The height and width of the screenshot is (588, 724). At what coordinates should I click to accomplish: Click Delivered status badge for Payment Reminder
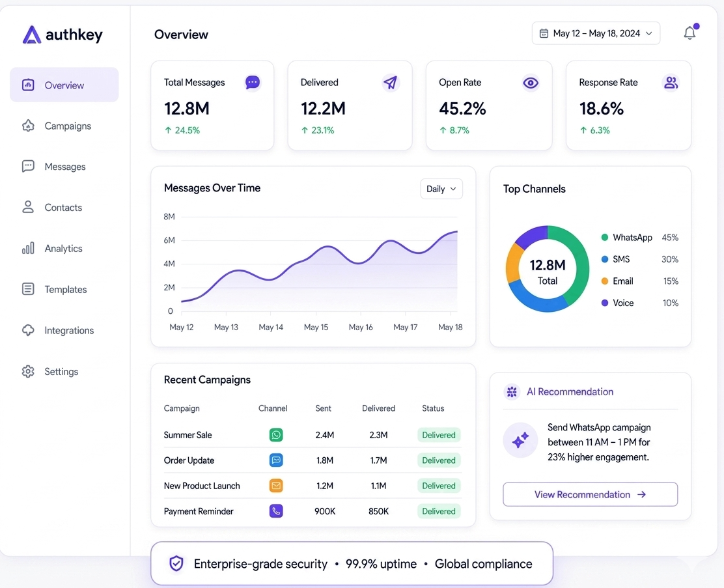(x=439, y=511)
